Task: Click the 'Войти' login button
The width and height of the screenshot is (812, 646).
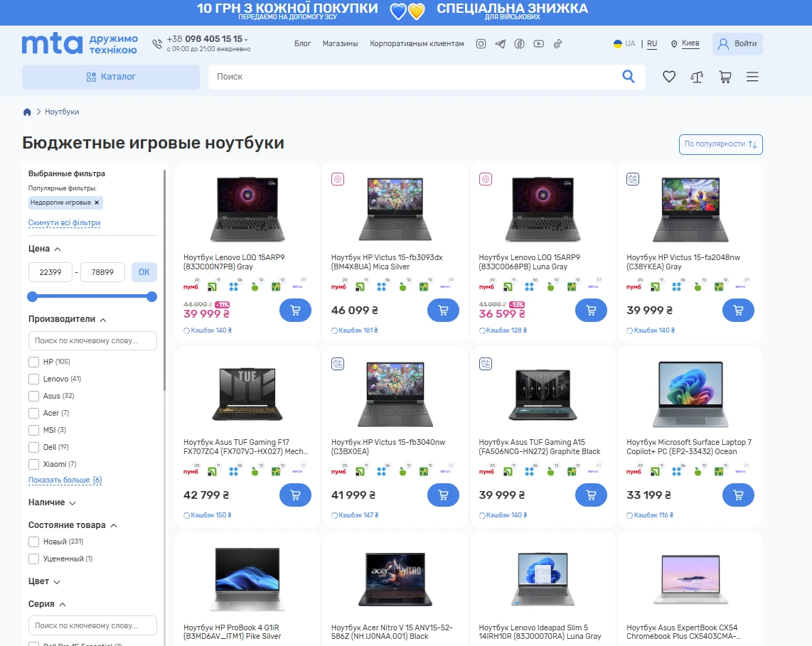Action: (x=737, y=44)
